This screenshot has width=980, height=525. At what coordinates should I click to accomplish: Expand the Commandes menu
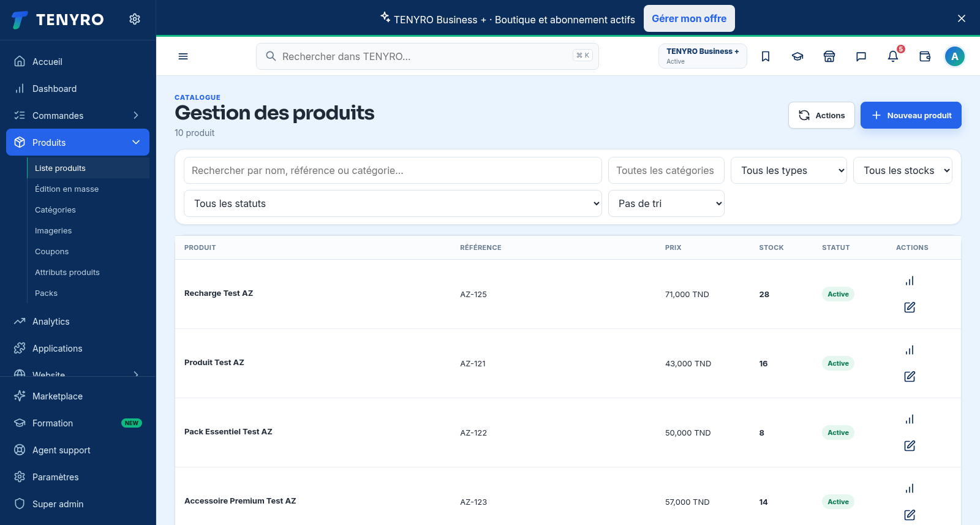(78, 115)
